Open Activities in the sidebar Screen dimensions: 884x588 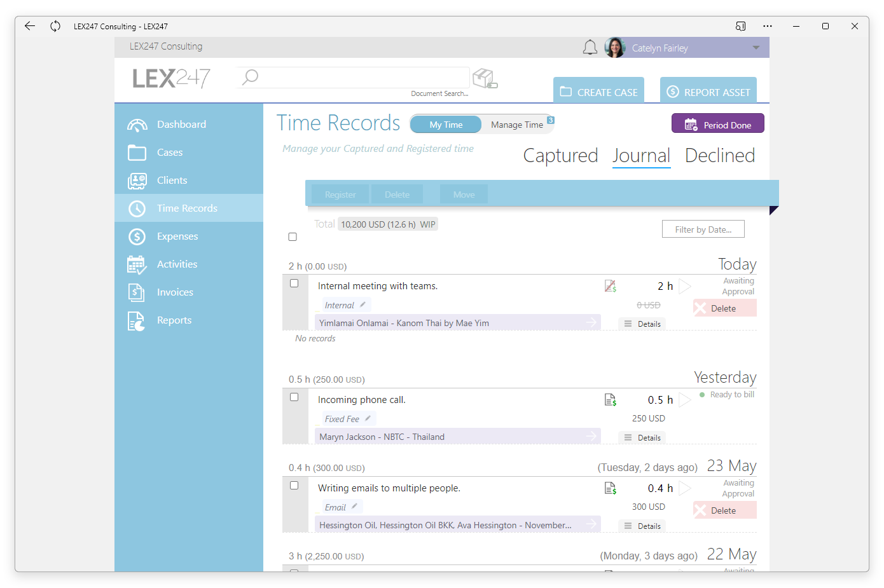(x=189, y=264)
